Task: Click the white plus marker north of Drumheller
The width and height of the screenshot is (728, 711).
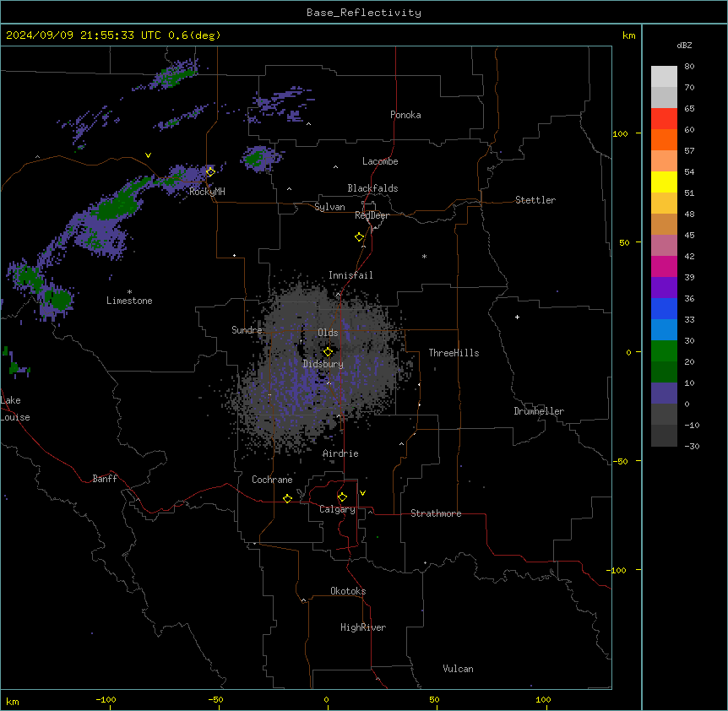Action: [517, 317]
